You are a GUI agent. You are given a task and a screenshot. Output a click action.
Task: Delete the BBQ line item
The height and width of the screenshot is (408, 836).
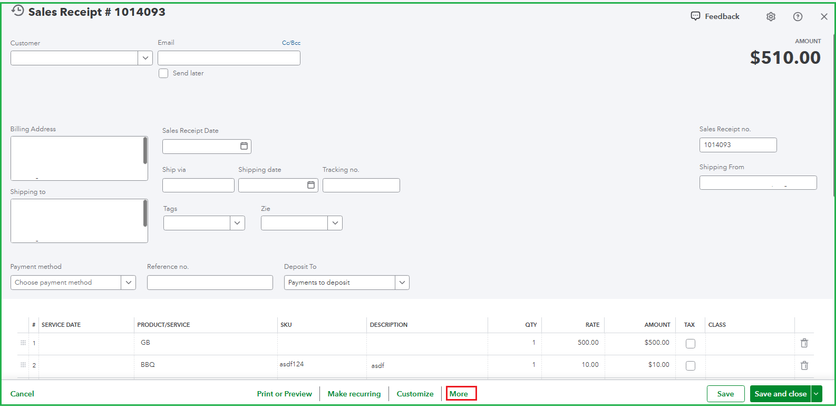click(x=804, y=366)
